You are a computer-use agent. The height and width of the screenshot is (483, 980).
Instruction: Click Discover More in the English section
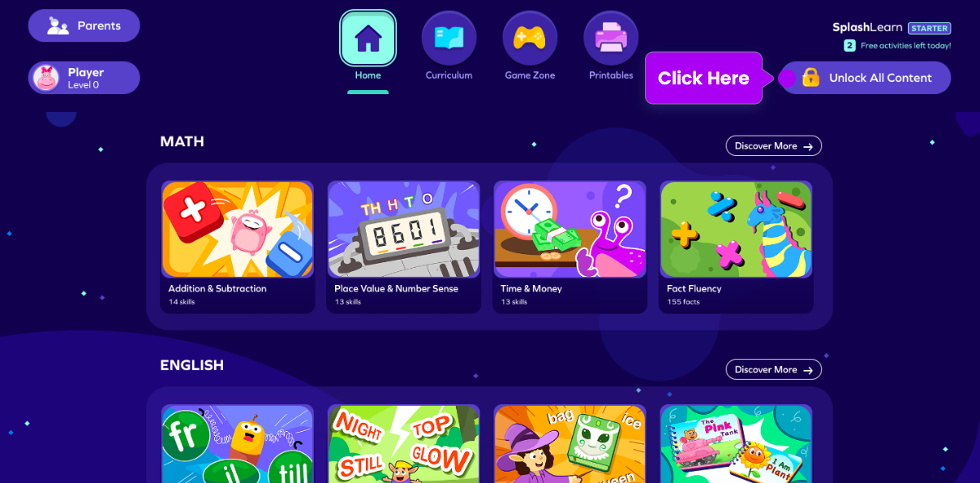pos(774,369)
